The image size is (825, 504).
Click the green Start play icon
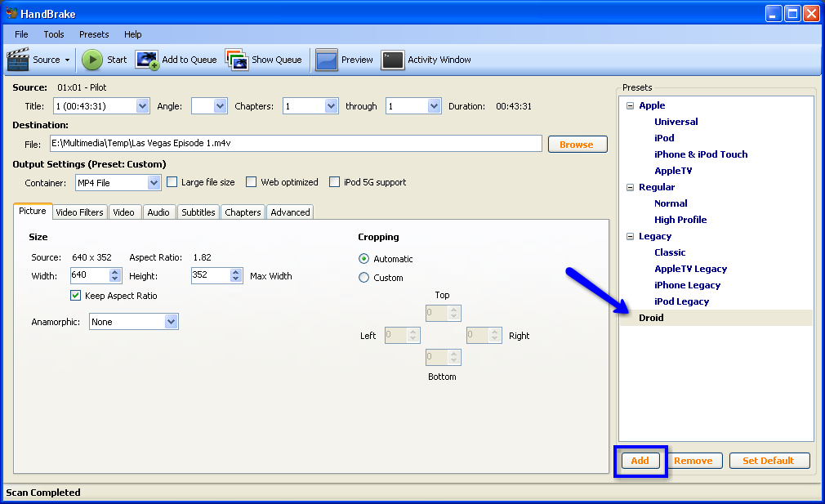coord(92,60)
